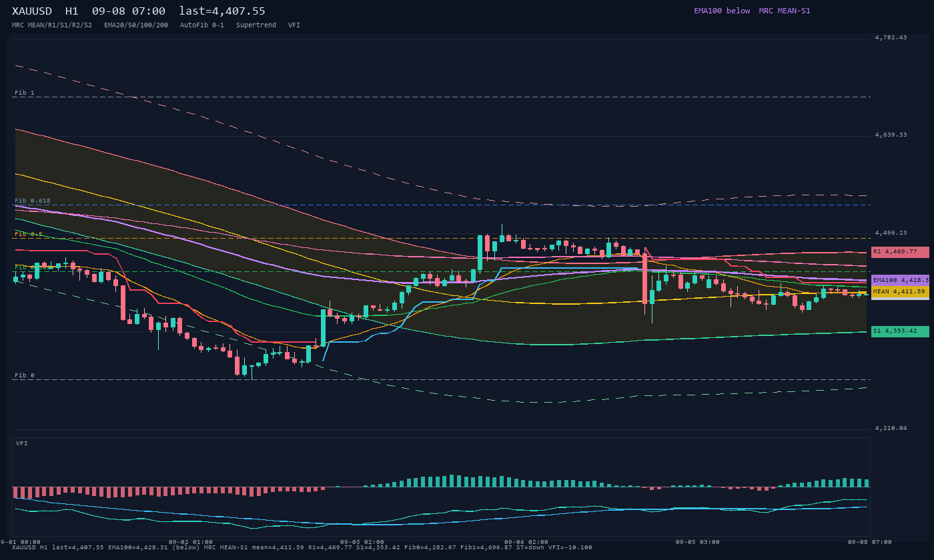The height and width of the screenshot is (560, 934).
Task: Click the yellow MEAN 4,411.59 price tag
Action: 900,291
